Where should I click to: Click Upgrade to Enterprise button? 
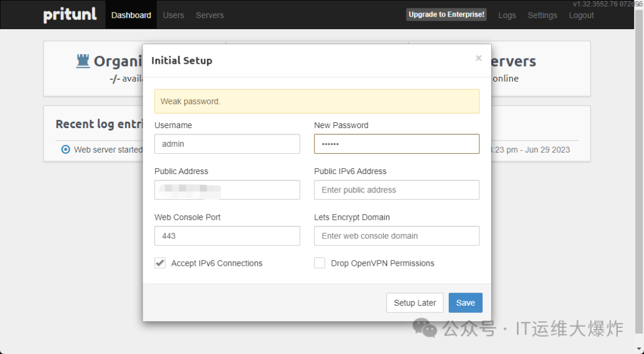[447, 14]
